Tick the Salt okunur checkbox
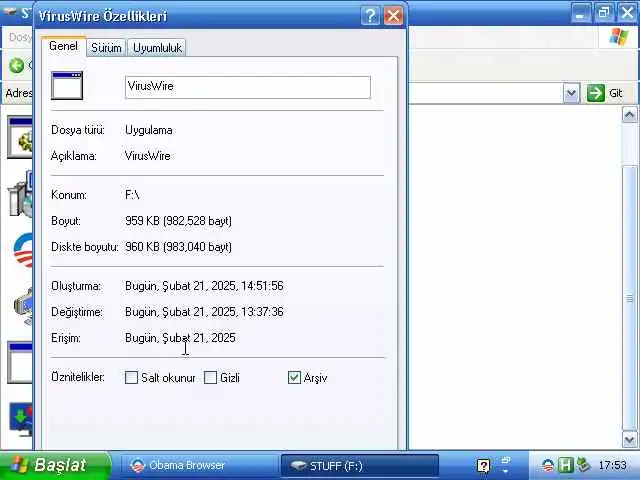 (x=131, y=378)
